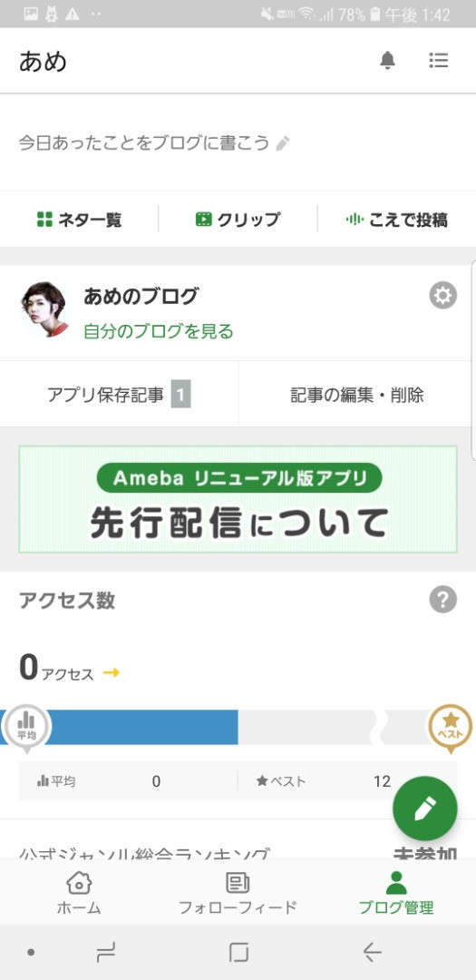Open the list menu icon in header
Screen dimensions: 476x980
coord(439,61)
